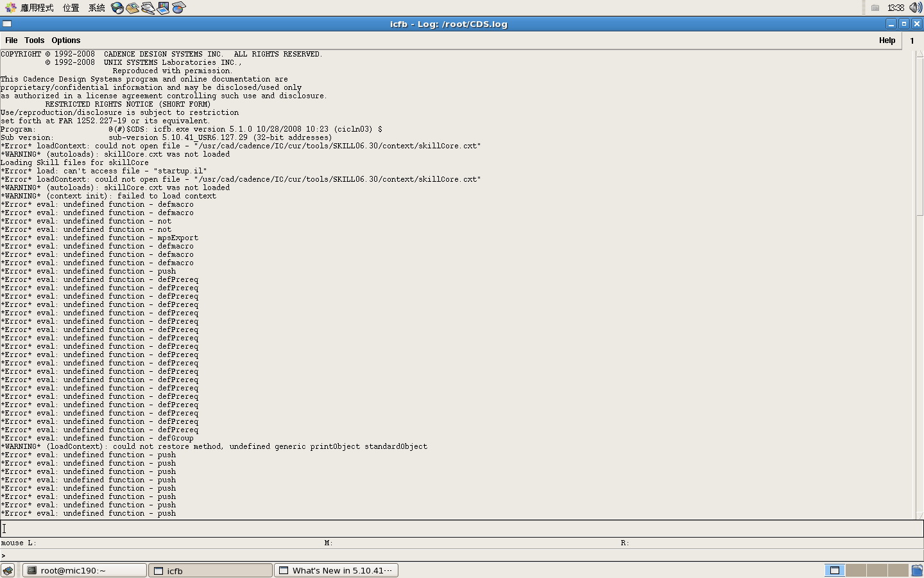This screenshot has height=578, width=924.
Task: Minimize the icfb log window
Action: pos(891,24)
